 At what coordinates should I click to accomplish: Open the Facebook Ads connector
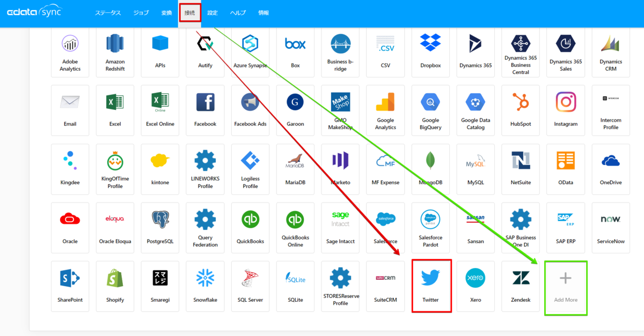point(251,110)
